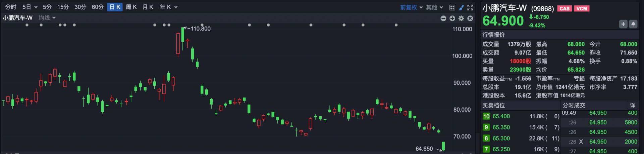644x154 pixels.
Task: Click the change percentage -9.42%
Action: (537, 25)
